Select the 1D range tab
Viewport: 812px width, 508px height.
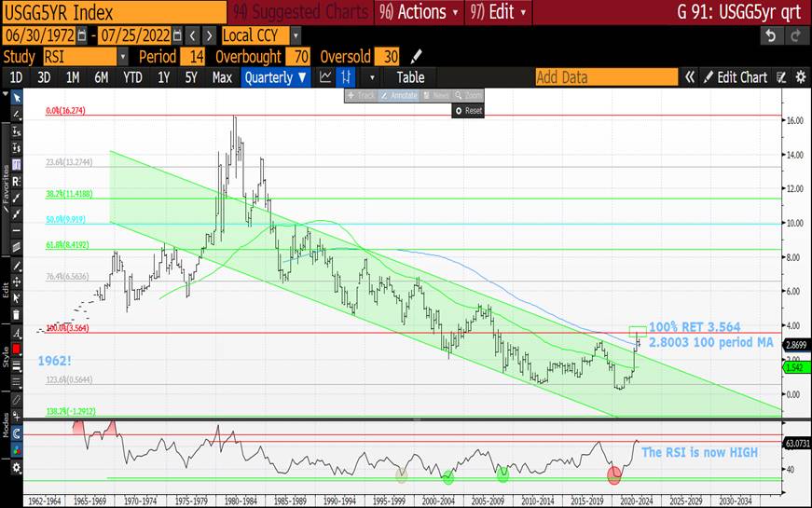16,77
